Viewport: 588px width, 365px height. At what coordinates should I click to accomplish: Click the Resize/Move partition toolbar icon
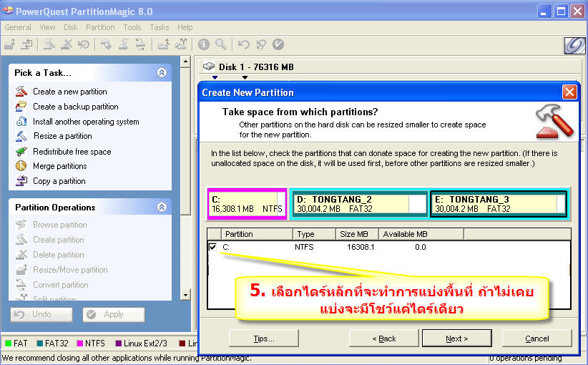pos(10,44)
